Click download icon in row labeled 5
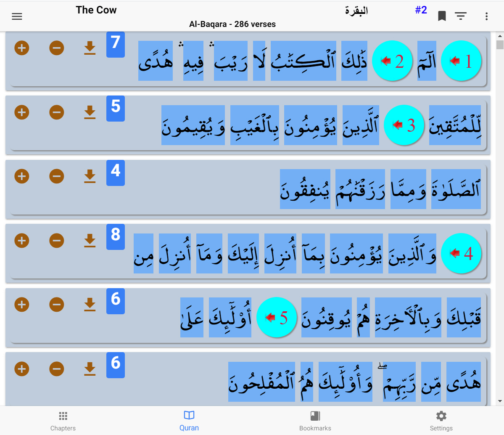The image size is (504, 435). pyautogui.click(x=90, y=112)
